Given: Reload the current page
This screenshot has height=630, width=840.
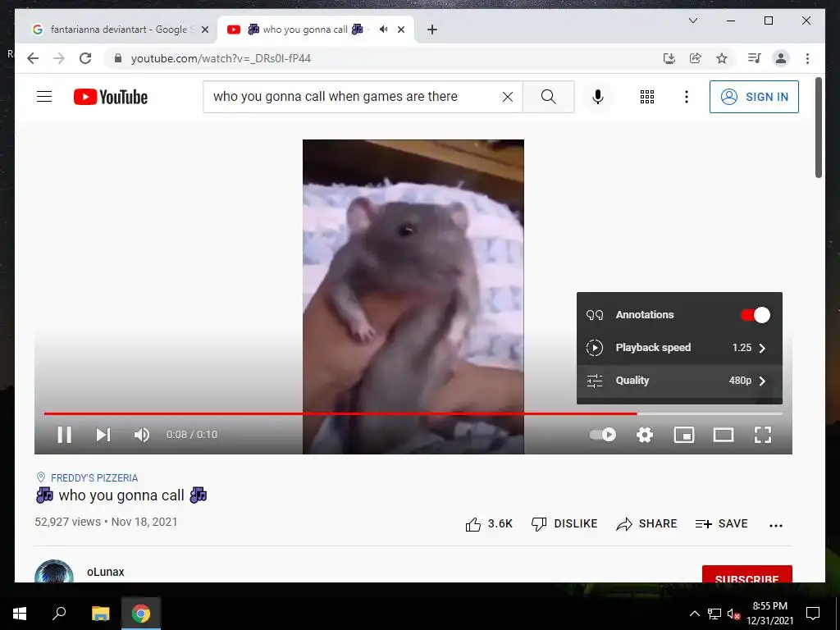Looking at the screenshot, I should pyautogui.click(x=85, y=58).
